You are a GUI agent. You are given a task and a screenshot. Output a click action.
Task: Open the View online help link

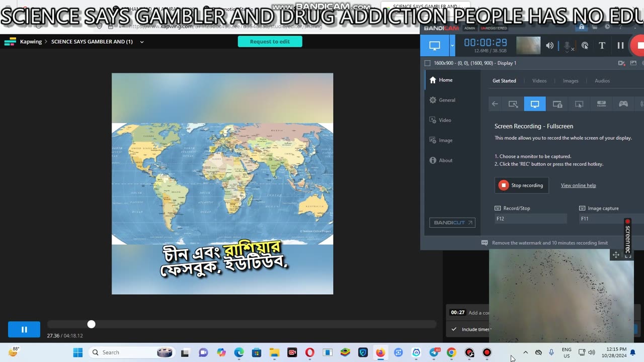(x=578, y=186)
